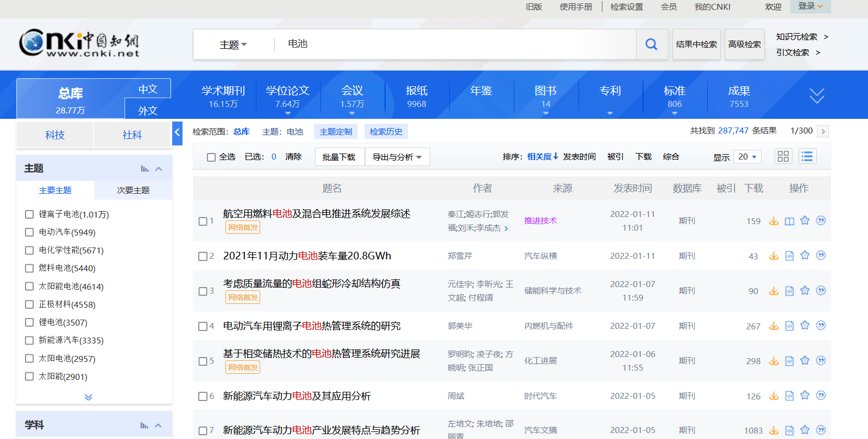868x439 pixels.
Task: Expand more authors arrow in row 1
Action: tap(506, 228)
